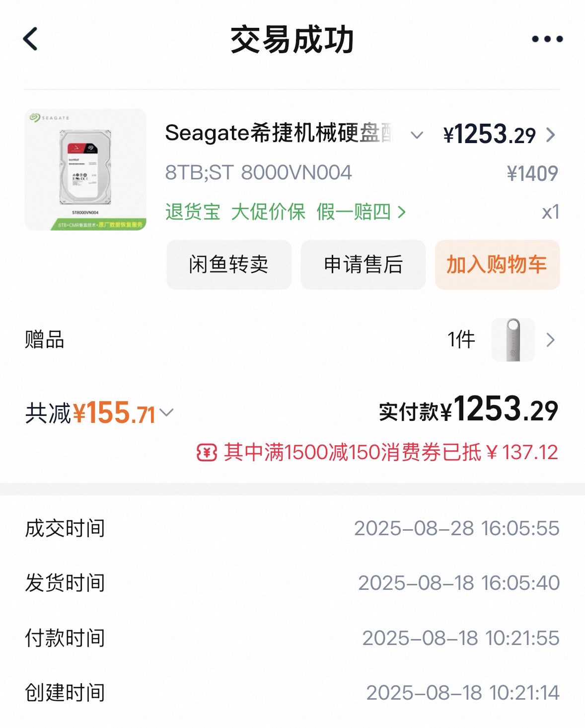Expand the total discount ¥155.71 breakdown
The width and height of the screenshot is (585, 728).
click(167, 412)
